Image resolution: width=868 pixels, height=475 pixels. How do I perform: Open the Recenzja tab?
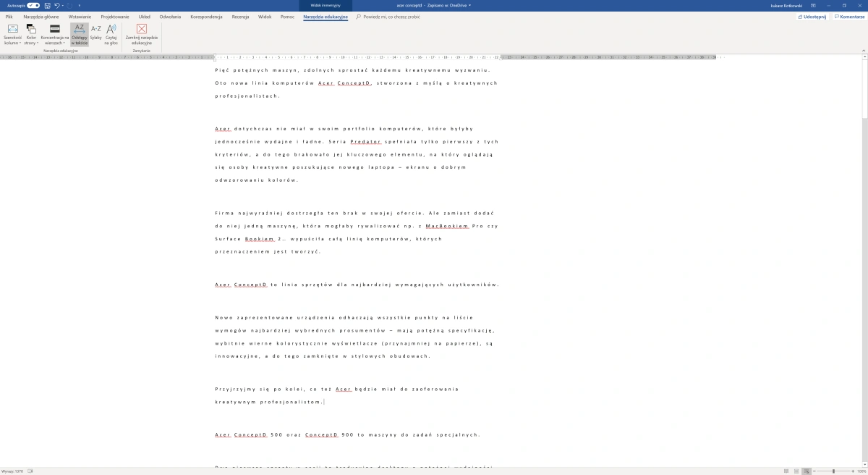pos(240,16)
